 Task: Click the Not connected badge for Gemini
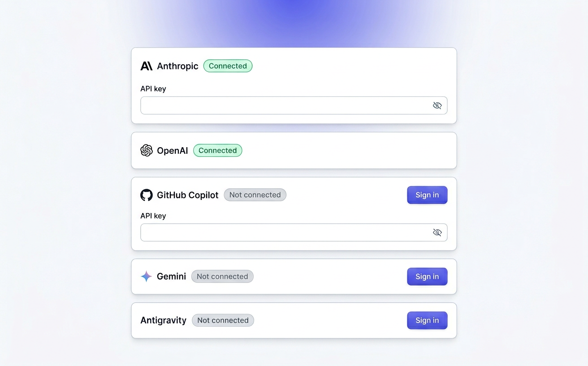click(x=222, y=276)
